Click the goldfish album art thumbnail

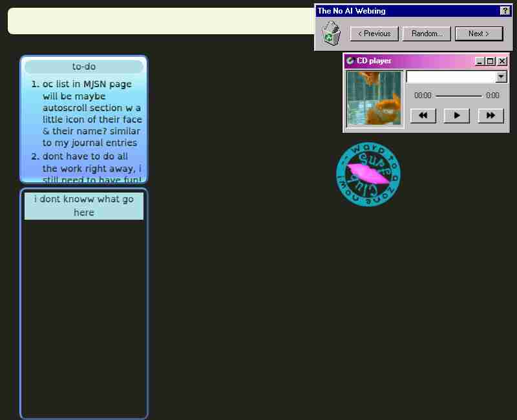(x=374, y=98)
